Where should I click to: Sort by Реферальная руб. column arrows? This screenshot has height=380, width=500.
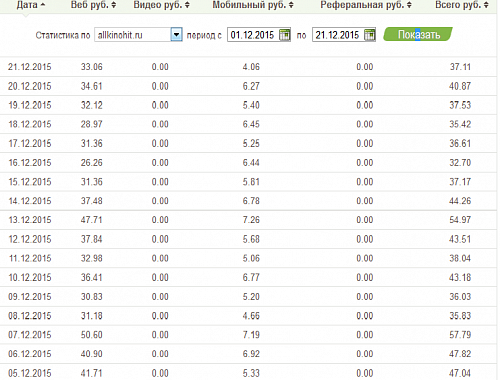click(x=409, y=5)
